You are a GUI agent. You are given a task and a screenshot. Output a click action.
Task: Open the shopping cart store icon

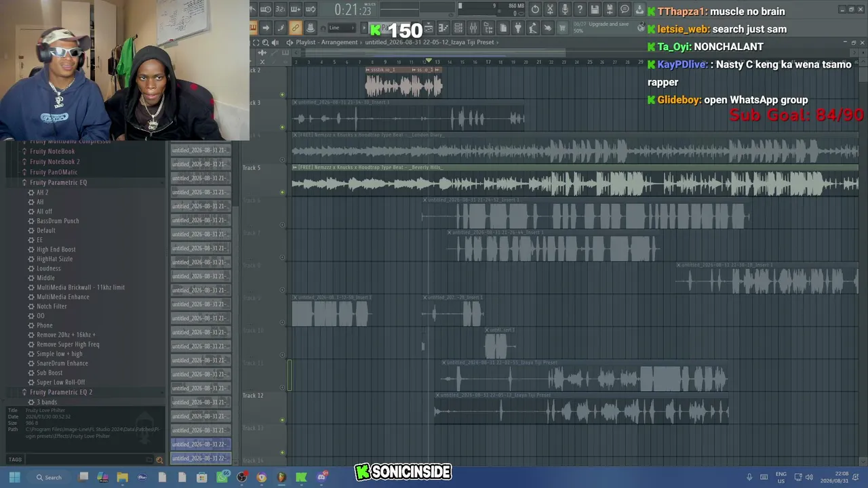pyautogui.click(x=562, y=28)
